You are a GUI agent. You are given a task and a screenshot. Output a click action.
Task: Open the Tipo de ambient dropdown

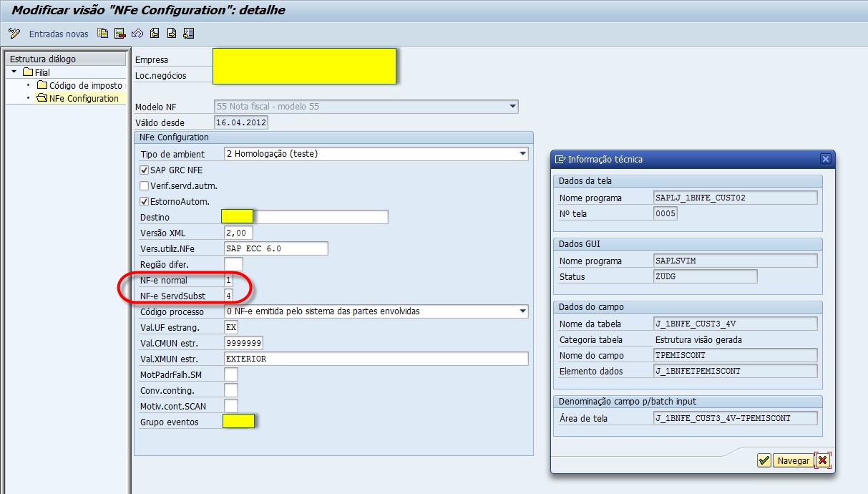523,153
